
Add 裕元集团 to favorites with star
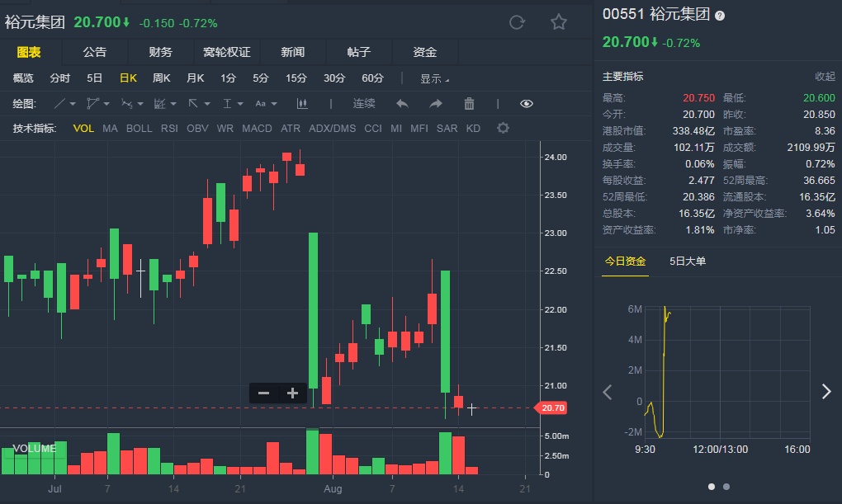point(559,22)
